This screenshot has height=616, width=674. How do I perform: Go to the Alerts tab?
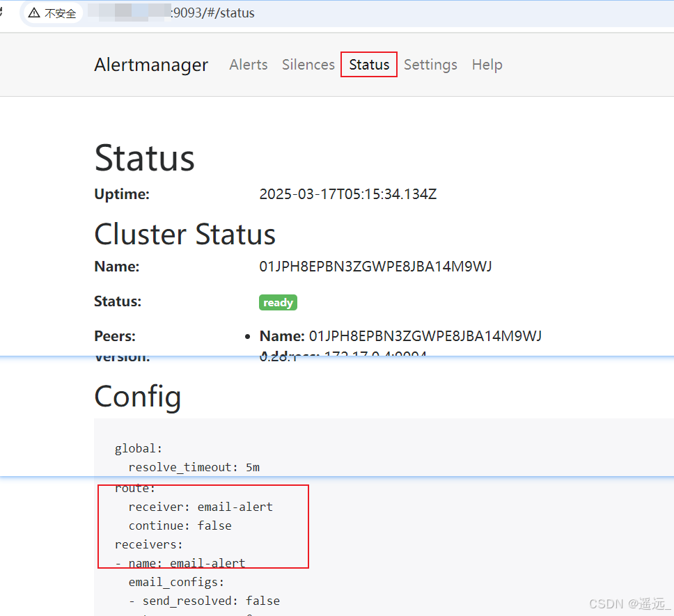click(248, 65)
